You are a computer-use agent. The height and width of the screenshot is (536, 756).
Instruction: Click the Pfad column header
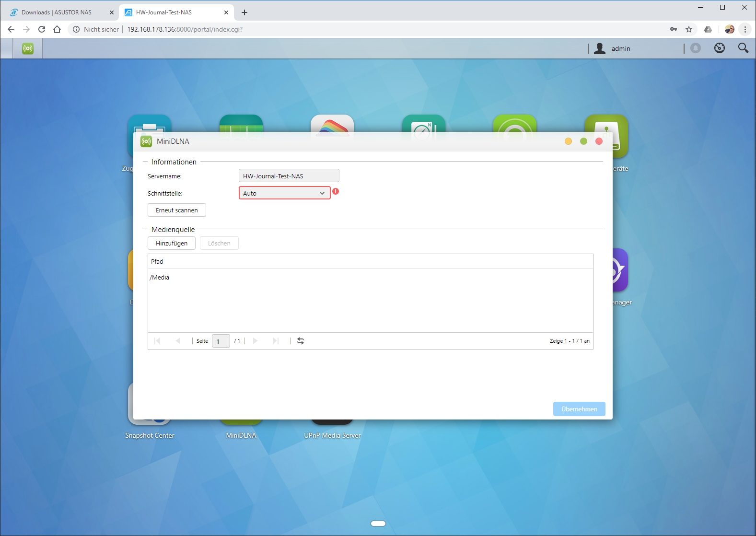371,261
